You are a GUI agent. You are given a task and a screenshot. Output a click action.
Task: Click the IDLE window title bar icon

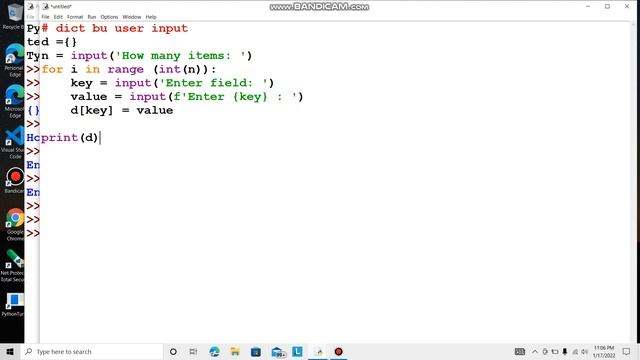point(46,6)
